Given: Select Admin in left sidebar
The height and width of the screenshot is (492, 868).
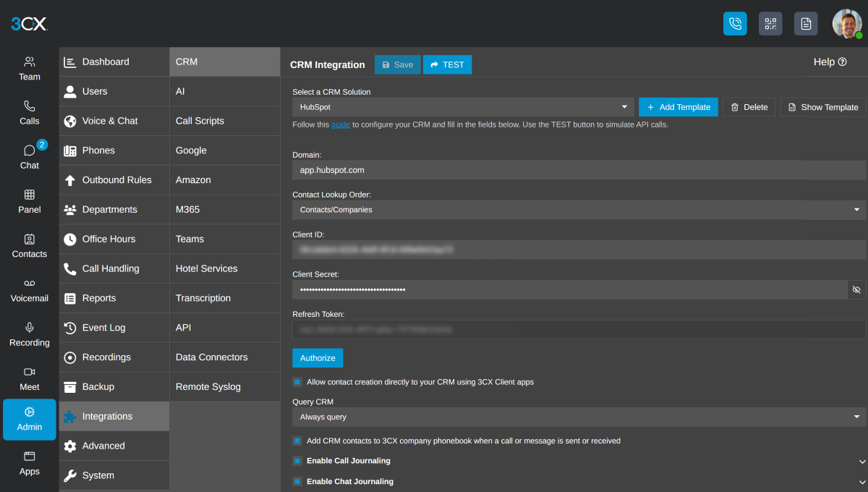Looking at the screenshot, I should (x=30, y=420).
